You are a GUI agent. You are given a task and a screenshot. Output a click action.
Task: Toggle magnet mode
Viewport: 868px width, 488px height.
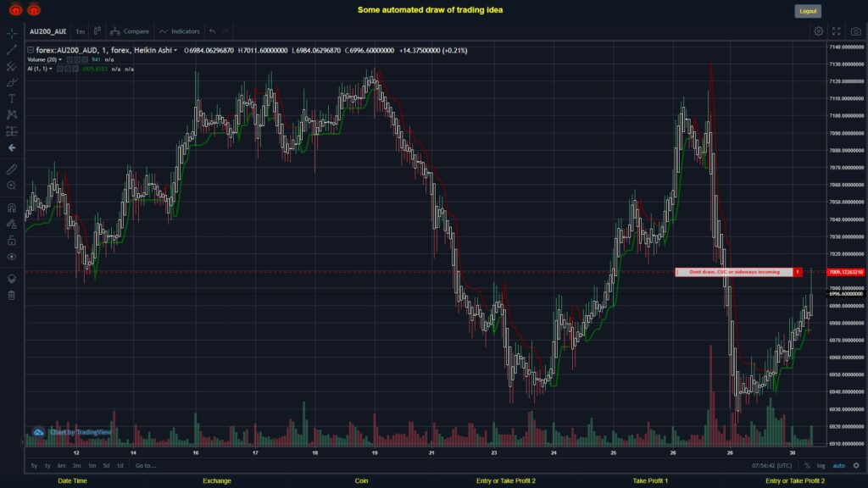pyautogui.click(x=12, y=208)
